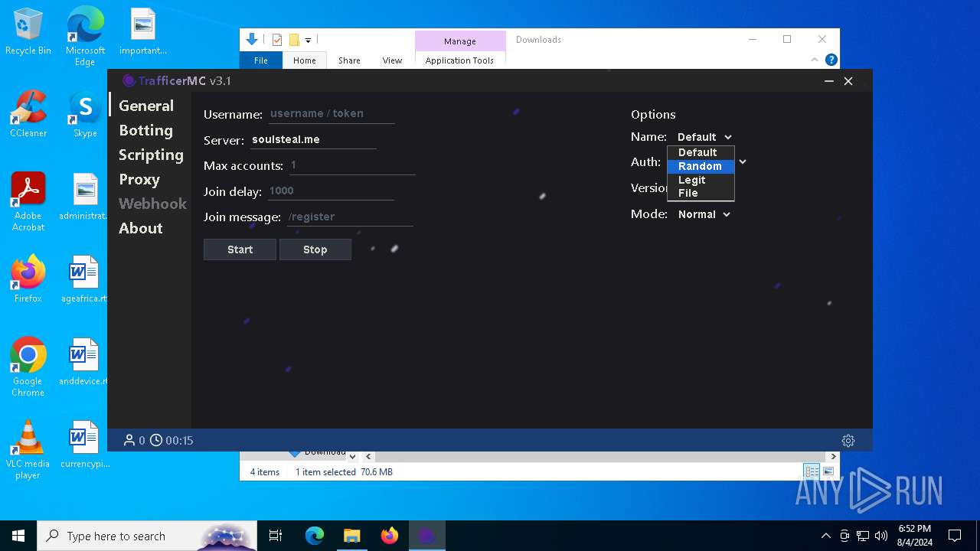Image resolution: width=980 pixels, height=551 pixels.
Task: Choose Legit in the Name list
Action: pyautogui.click(x=701, y=180)
